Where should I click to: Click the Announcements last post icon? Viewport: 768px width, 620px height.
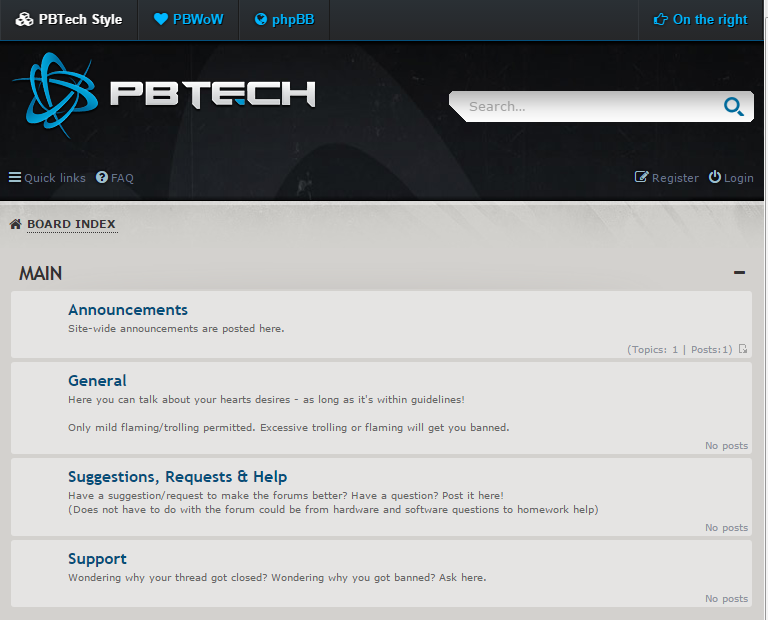pyautogui.click(x=743, y=349)
